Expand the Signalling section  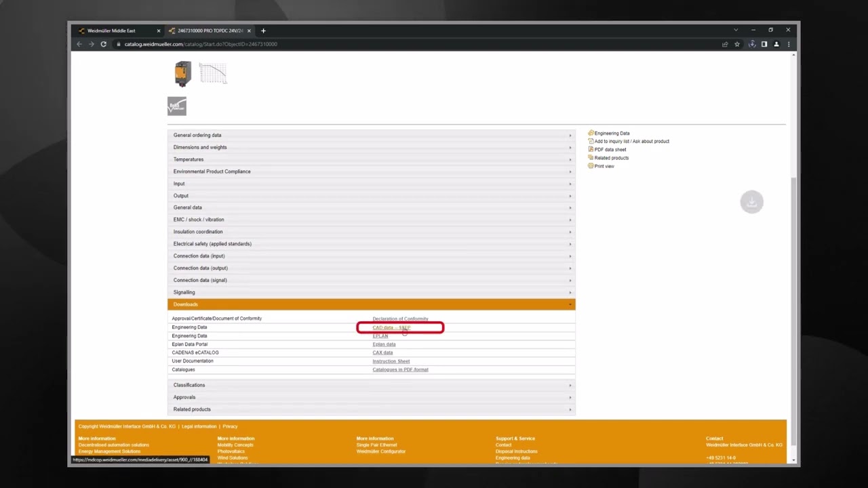[371, 292]
